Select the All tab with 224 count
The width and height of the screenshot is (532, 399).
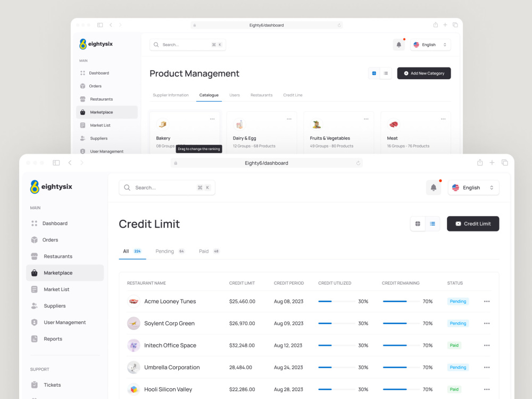(x=132, y=252)
